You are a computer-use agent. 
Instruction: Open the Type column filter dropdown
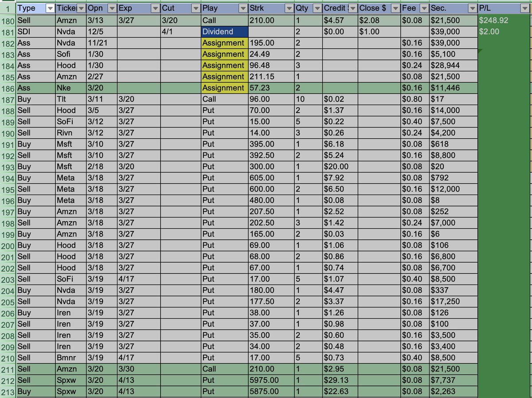coord(50,8)
